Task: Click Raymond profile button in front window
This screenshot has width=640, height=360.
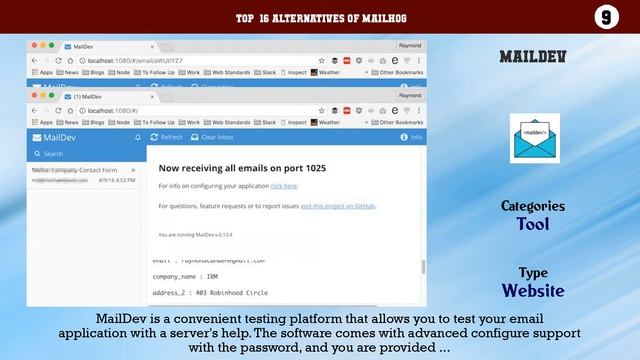Action: (x=410, y=96)
